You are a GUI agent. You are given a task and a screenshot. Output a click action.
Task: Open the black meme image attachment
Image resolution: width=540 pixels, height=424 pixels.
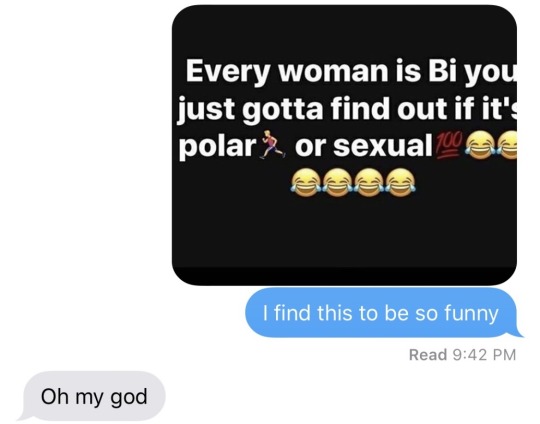344,145
